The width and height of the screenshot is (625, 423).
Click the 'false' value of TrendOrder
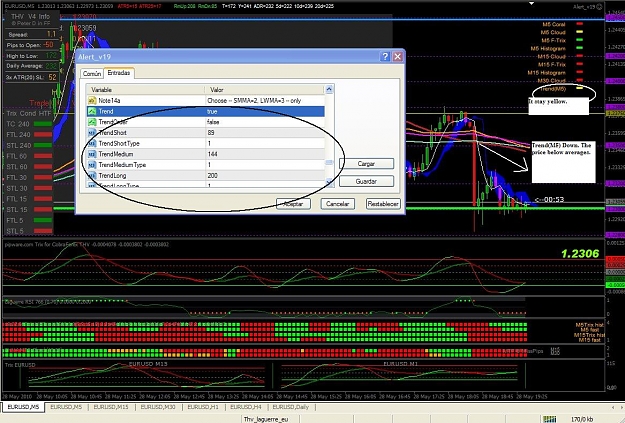[x=213, y=122]
